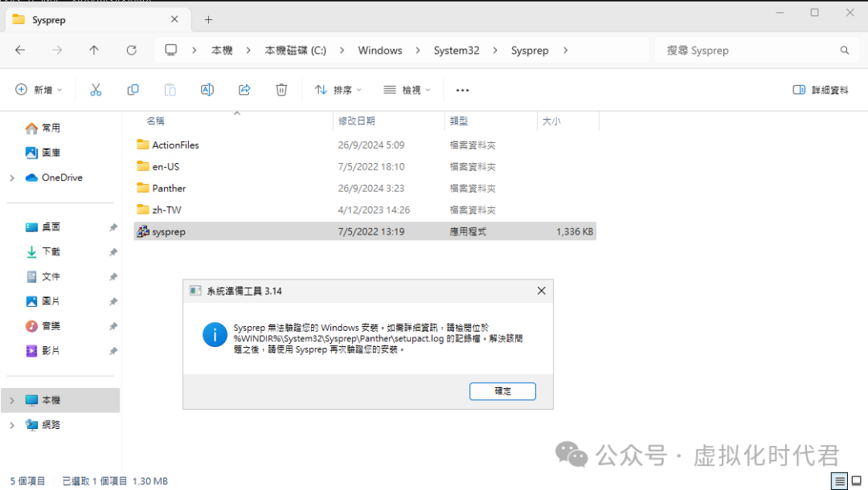The height and width of the screenshot is (490, 868).
Task: Click 確定 in the Sysprep dialog
Action: tap(502, 391)
